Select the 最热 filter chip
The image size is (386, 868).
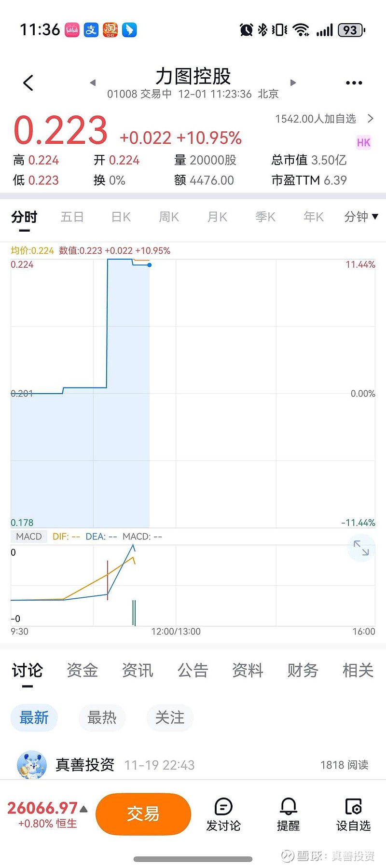[102, 717]
